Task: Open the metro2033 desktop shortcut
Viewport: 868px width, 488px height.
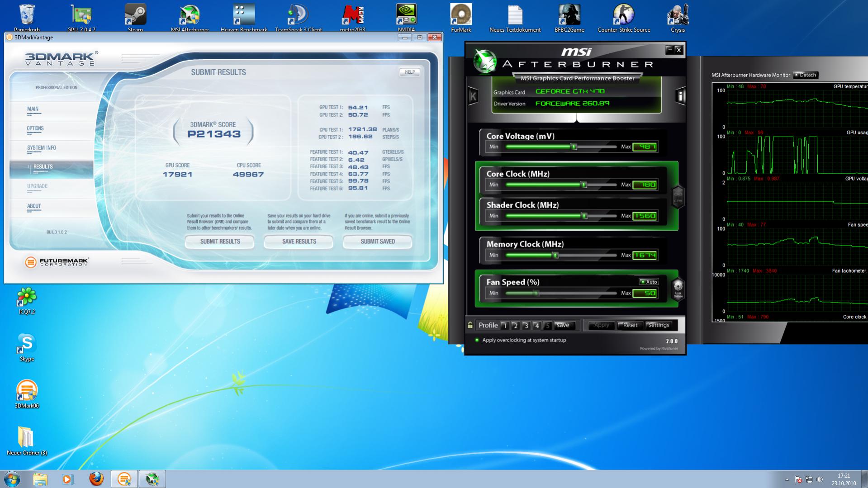Action: pyautogui.click(x=352, y=17)
